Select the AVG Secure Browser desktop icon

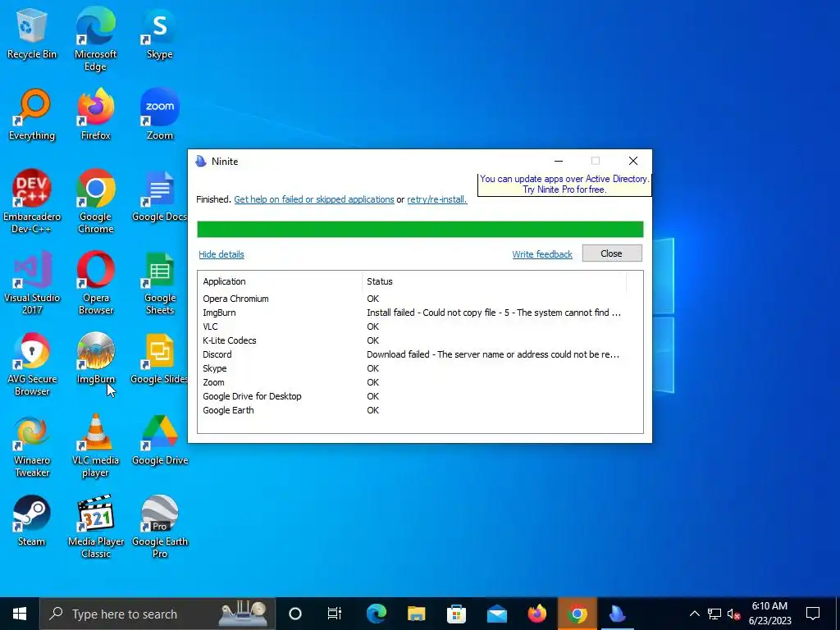pos(32,364)
